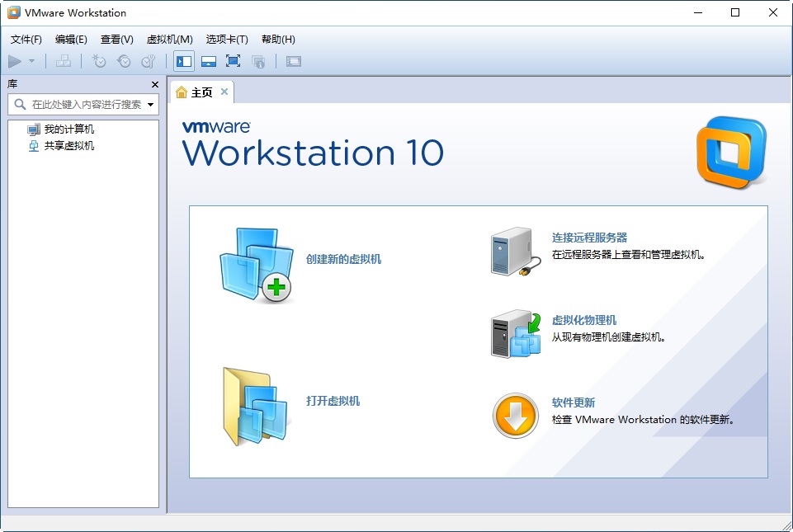Viewport: 793px width, 532px height.
Task: Click the enter full screen mode toolbar icon
Action: pyautogui.click(x=234, y=61)
